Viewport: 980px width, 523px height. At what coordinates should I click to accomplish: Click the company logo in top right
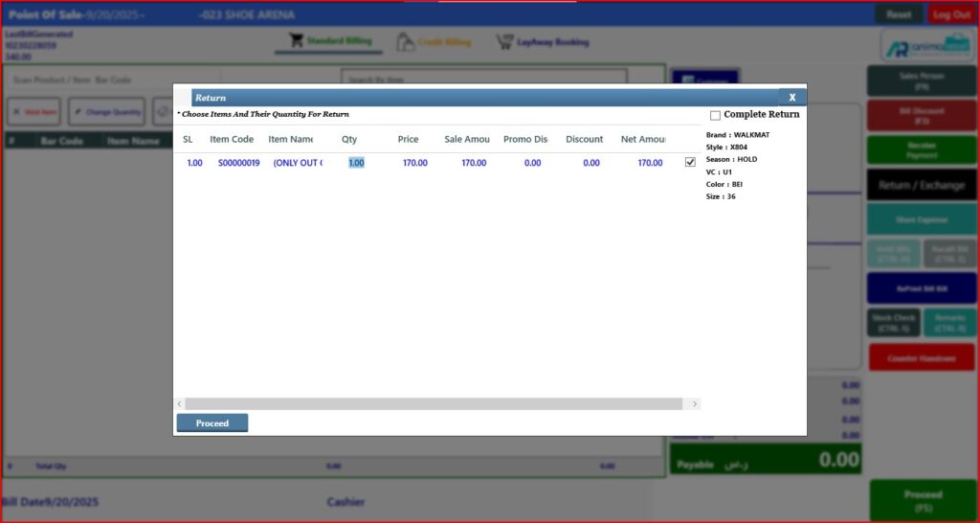point(921,45)
